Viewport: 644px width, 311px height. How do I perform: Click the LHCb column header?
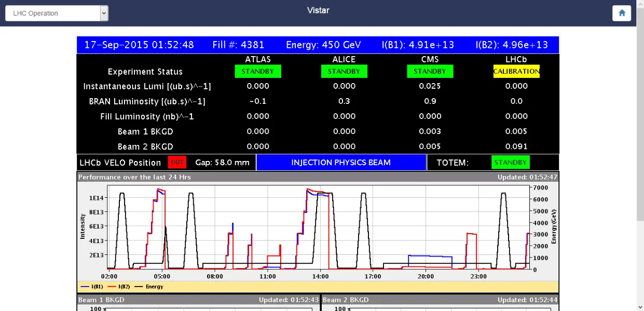click(516, 60)
